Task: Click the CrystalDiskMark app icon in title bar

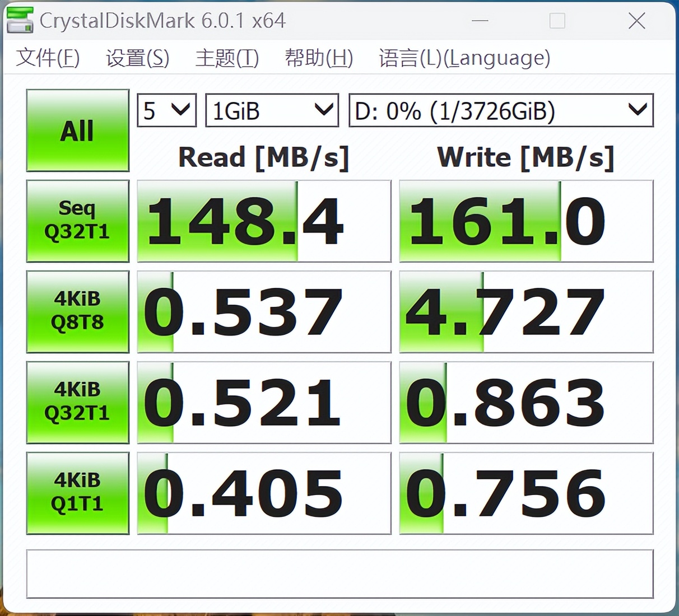Action: 20,20
